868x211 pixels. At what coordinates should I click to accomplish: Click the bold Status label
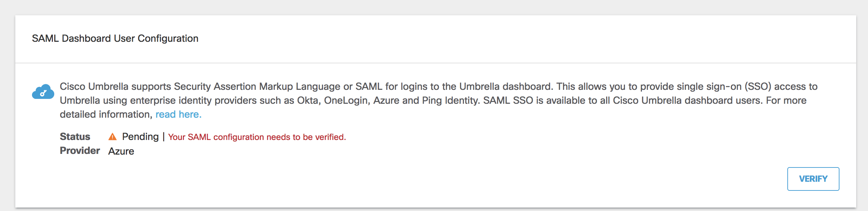pyautogui.click(x=75, y=136)
